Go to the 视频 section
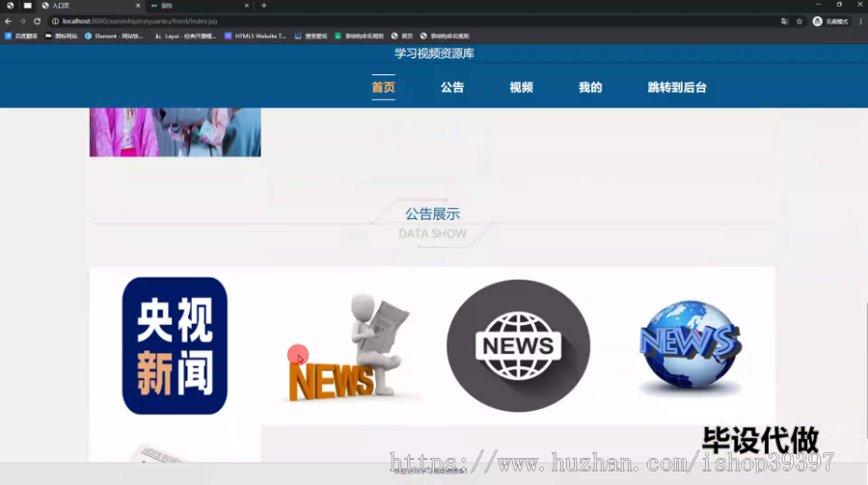This screenshot has height=485, width=868. [x=521, y=87]
